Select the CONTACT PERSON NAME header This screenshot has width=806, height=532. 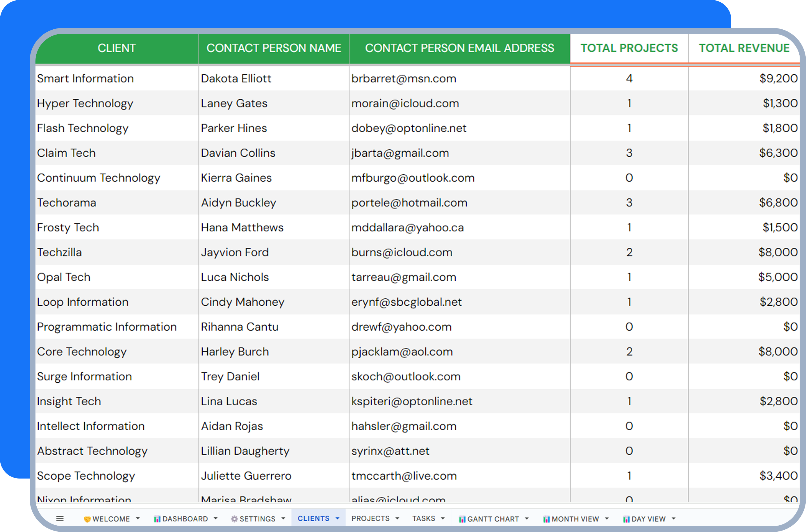[x=274, y=48]
